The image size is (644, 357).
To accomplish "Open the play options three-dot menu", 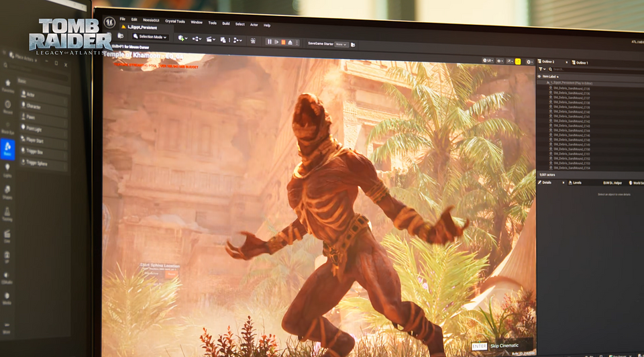I will pos(297,43).
